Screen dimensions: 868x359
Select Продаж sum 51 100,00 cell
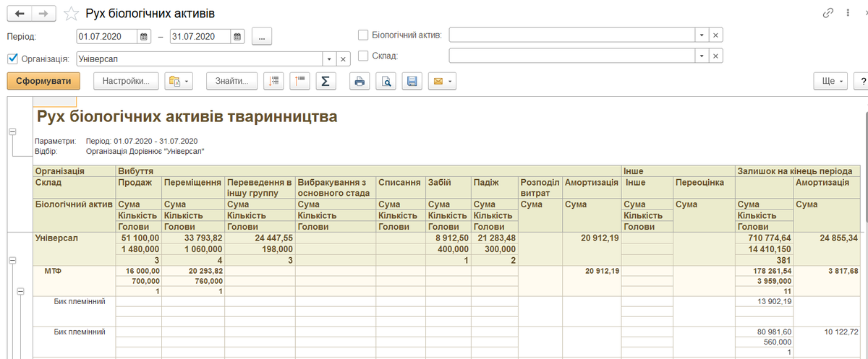click(138, 237)
